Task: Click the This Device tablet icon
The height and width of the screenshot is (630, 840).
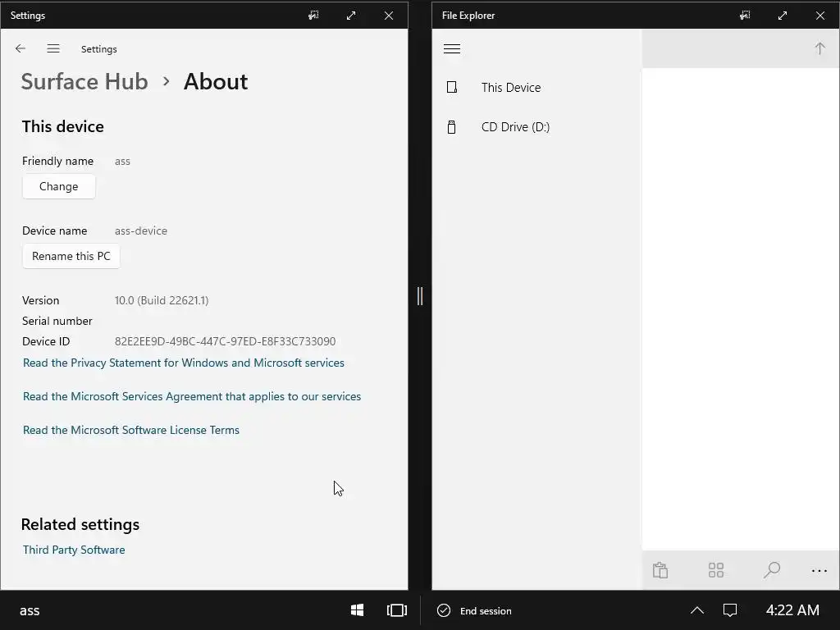Action: coord(452,87)
